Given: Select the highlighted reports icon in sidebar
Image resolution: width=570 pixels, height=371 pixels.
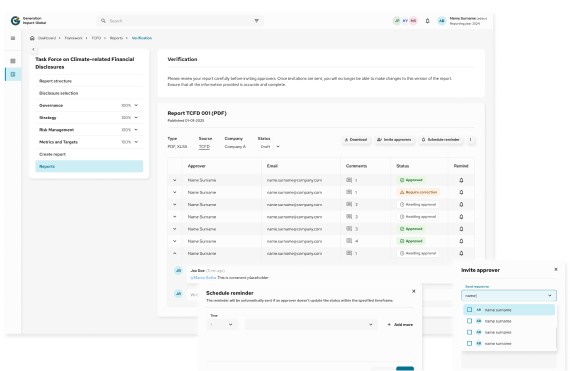Looking at the screenshot, I should pos(13,74).
